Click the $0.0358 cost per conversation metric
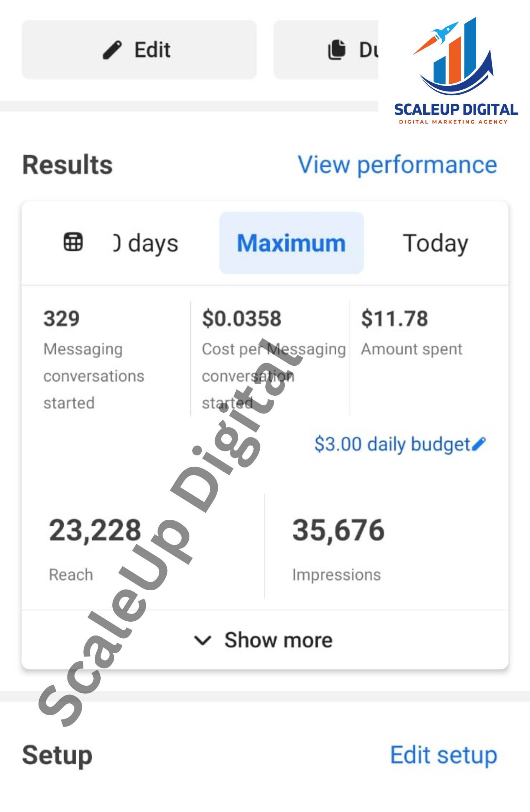Image resolution: width=530 pixels, height=812 pixels. pyautogui.click(x=242, y=318)
